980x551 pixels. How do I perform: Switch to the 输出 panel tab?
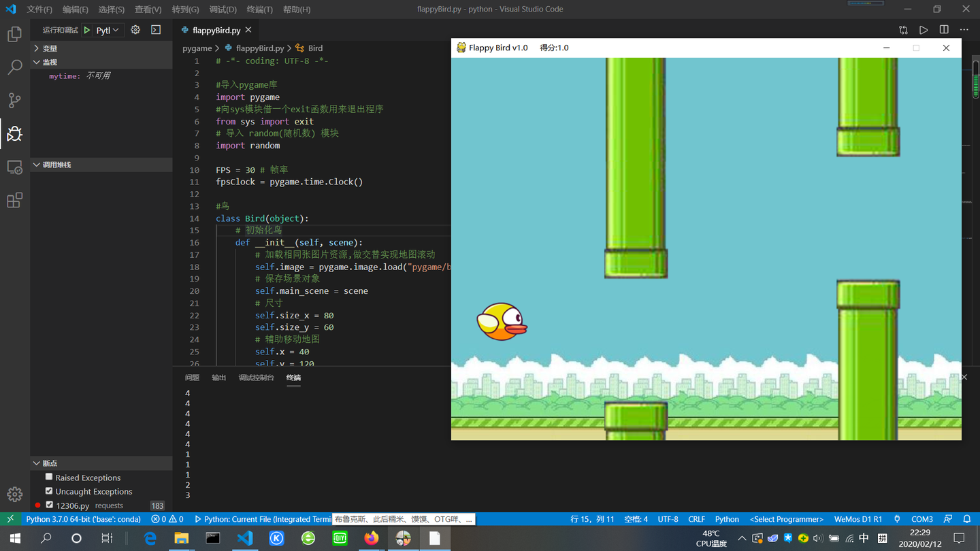coord(218,378)
